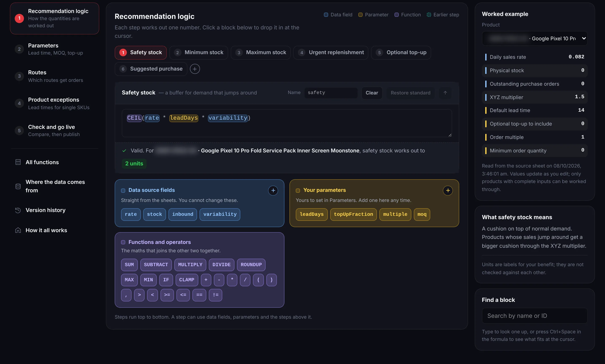The width and height of the screenshot is (605, 364).
Task: Switch to the Minimum stock step
Action: click(x=199, y=52)
